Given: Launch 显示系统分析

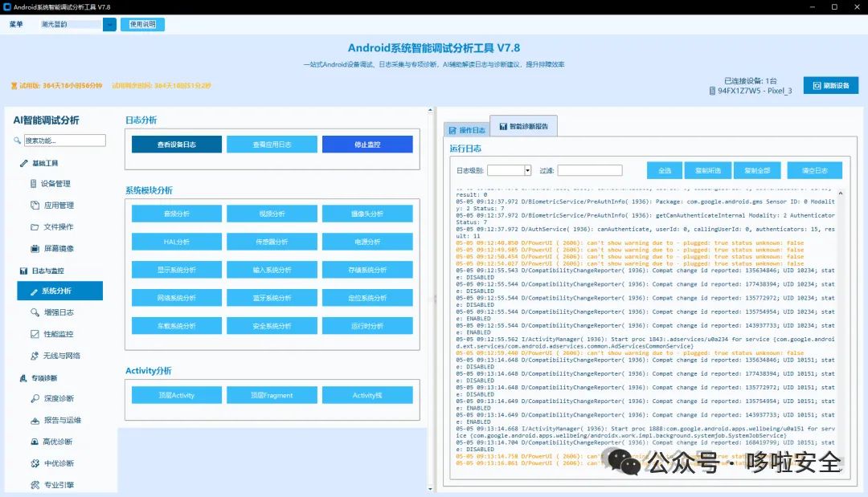Looking at the screenshot, I should pyautogui.click(x=177, y=270).
